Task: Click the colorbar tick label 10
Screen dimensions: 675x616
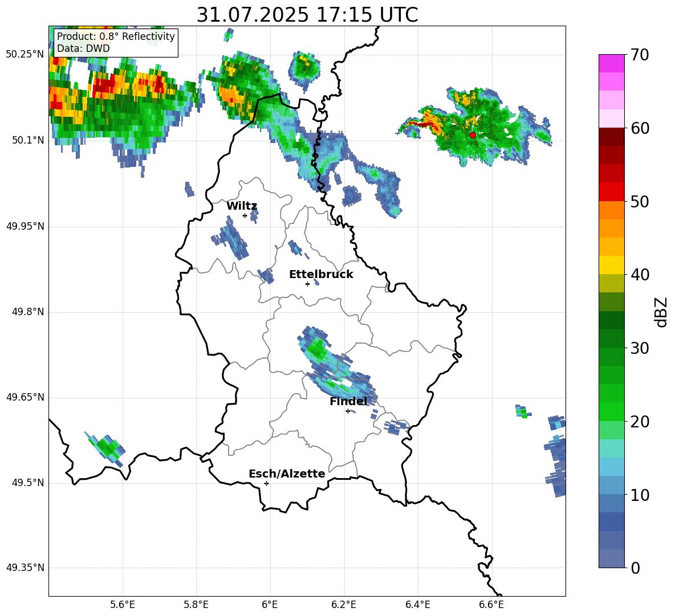Action: (x=640, y=495)
